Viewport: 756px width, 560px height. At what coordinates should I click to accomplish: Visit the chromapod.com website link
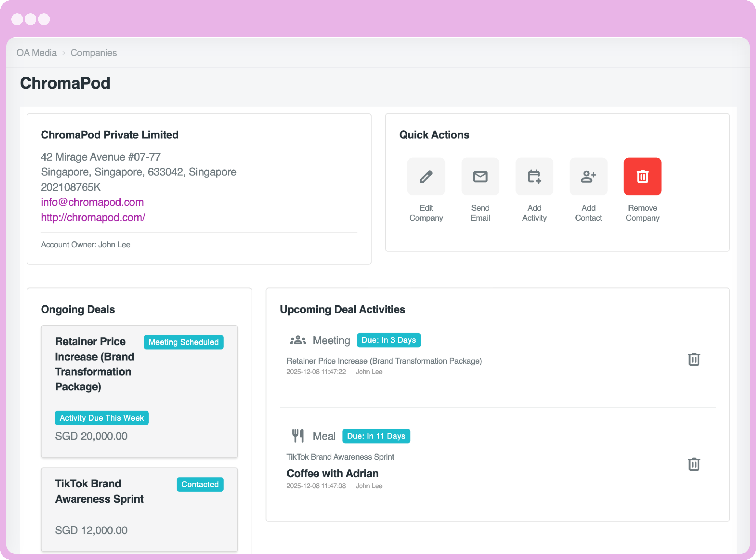click(93, 217)
